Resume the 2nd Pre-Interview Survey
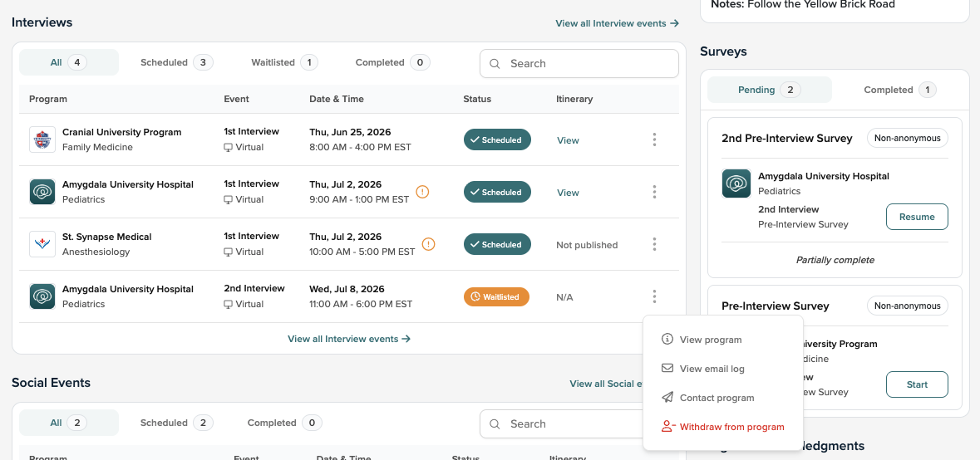 (x=917, y=217)
